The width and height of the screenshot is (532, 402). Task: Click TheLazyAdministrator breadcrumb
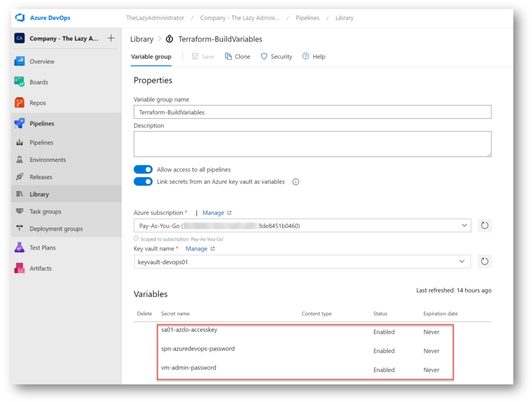click(155, 18)
